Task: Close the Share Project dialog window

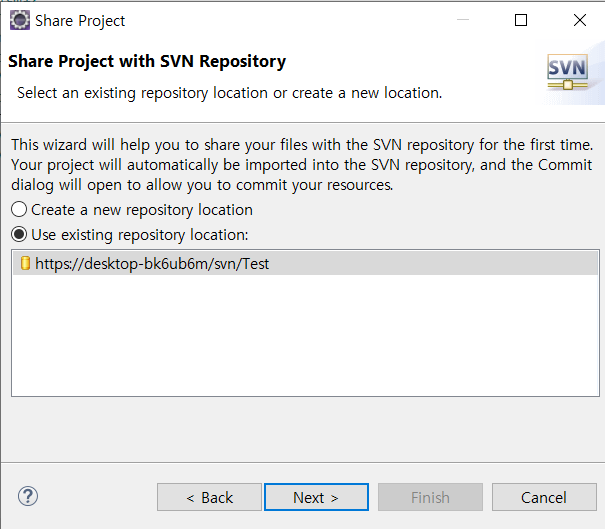Action: [x=580, y=20]
